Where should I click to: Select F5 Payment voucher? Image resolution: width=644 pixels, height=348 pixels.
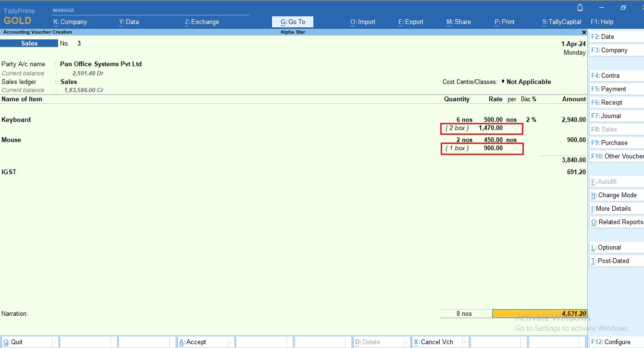pos(608,89)
